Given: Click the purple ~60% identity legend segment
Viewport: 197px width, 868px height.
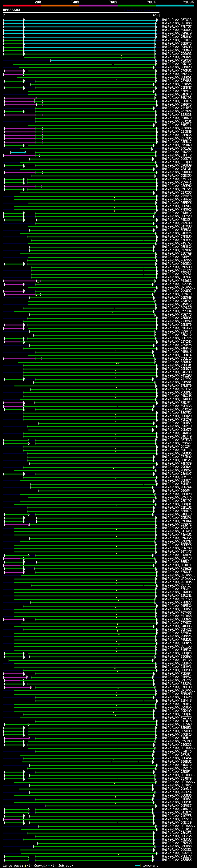Looking at the screenshot, I should pos(98,6).
